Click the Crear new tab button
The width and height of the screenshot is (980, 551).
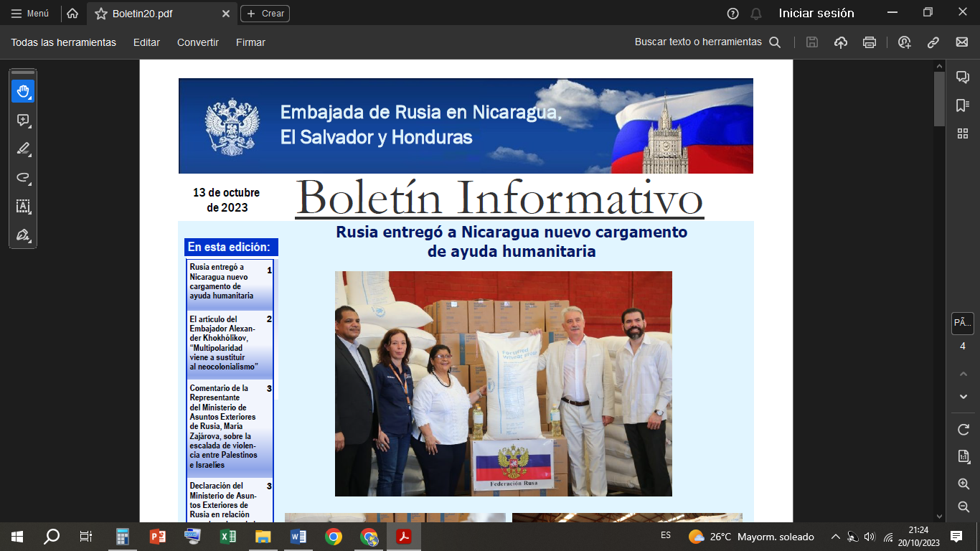point(265,14)
